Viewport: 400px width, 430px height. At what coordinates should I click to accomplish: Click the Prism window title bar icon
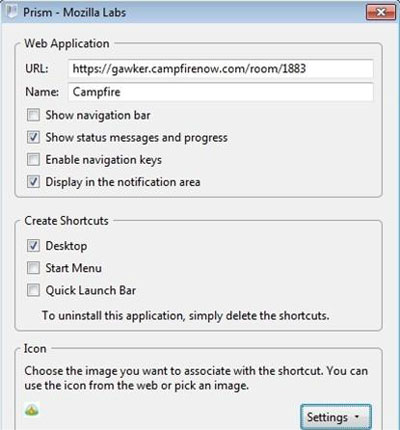click(12, 12)
